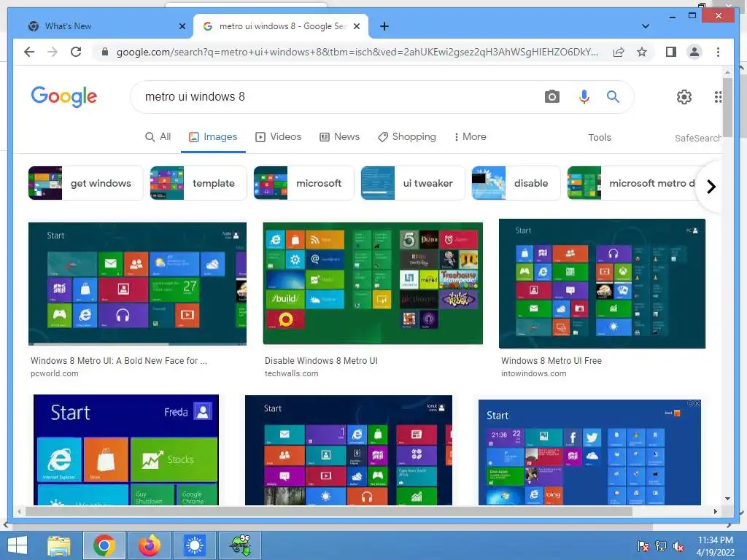Open the techwalls.com Disable Metro image
The image size is (747, 560).
point(373,283)
